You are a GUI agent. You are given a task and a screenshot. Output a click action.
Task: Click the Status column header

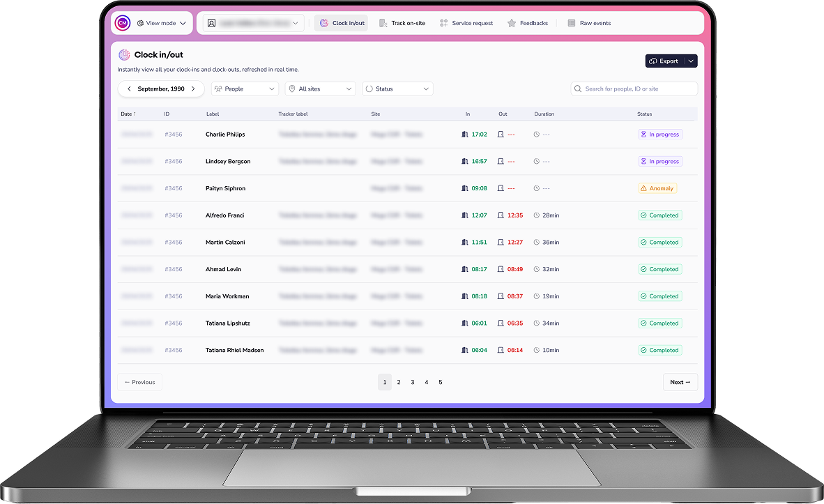pos(644,114)
